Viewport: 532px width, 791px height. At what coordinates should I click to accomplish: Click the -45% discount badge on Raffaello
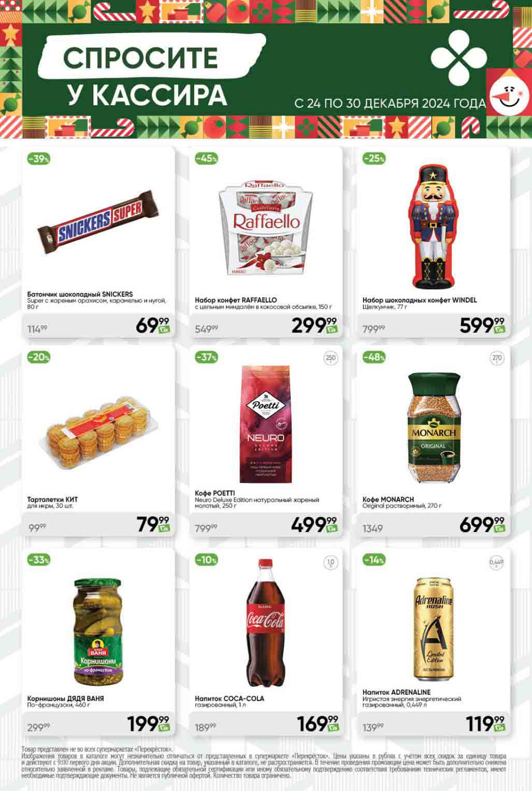point(206,159)
